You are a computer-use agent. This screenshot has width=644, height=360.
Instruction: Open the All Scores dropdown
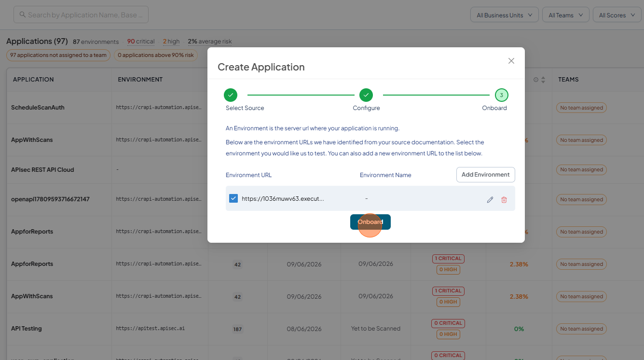point(617,15)
